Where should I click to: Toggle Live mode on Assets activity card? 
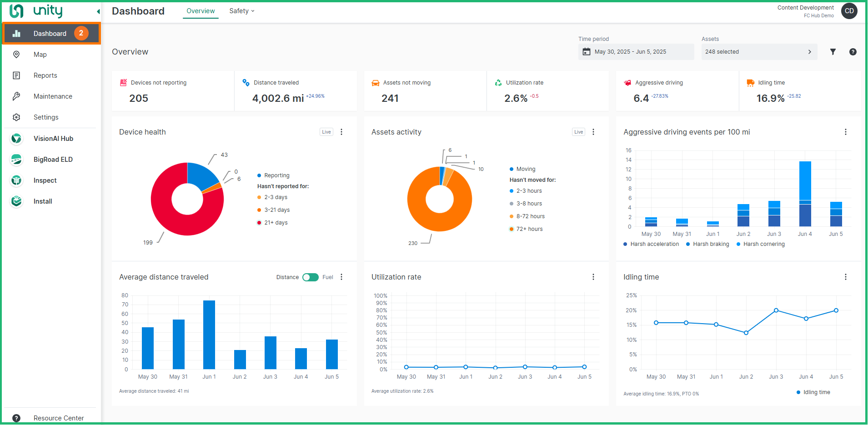point(578,131)
